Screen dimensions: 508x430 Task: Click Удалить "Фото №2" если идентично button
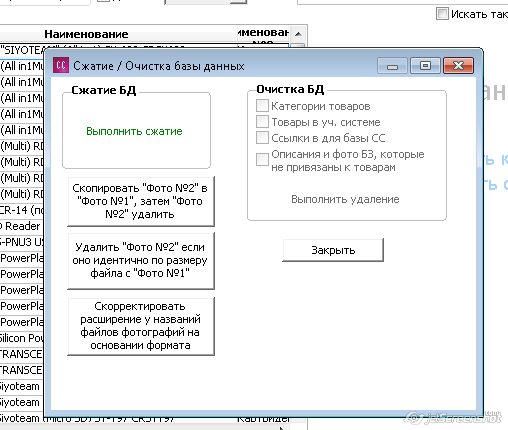click(141, 260)
